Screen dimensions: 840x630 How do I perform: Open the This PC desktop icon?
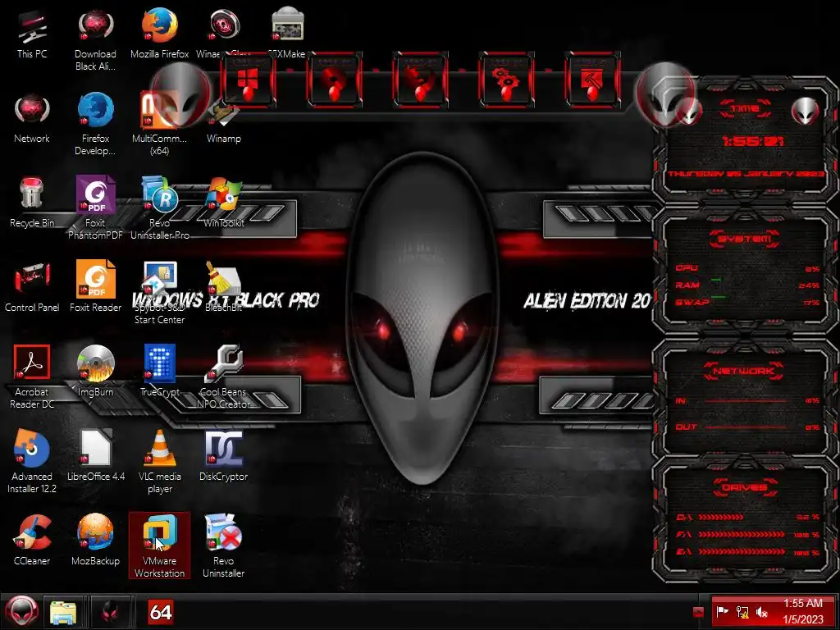point(32,34)
